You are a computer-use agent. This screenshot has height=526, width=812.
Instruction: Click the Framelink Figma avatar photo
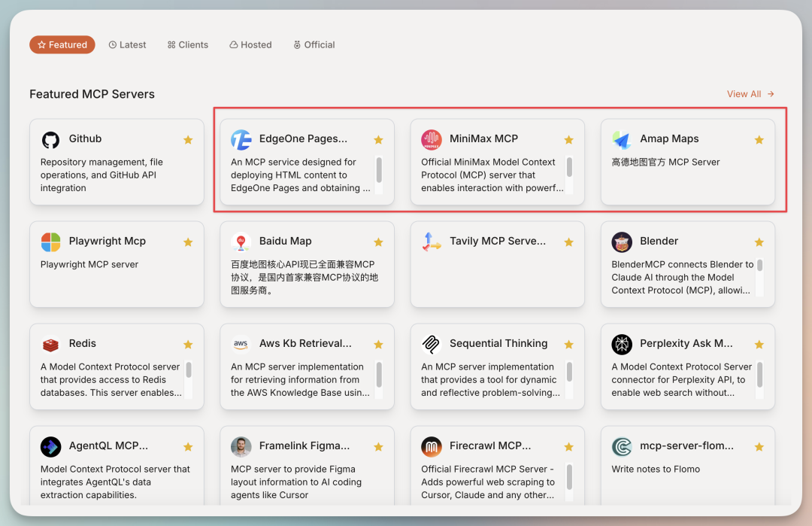pyautogui.click(x=241, y=447)
